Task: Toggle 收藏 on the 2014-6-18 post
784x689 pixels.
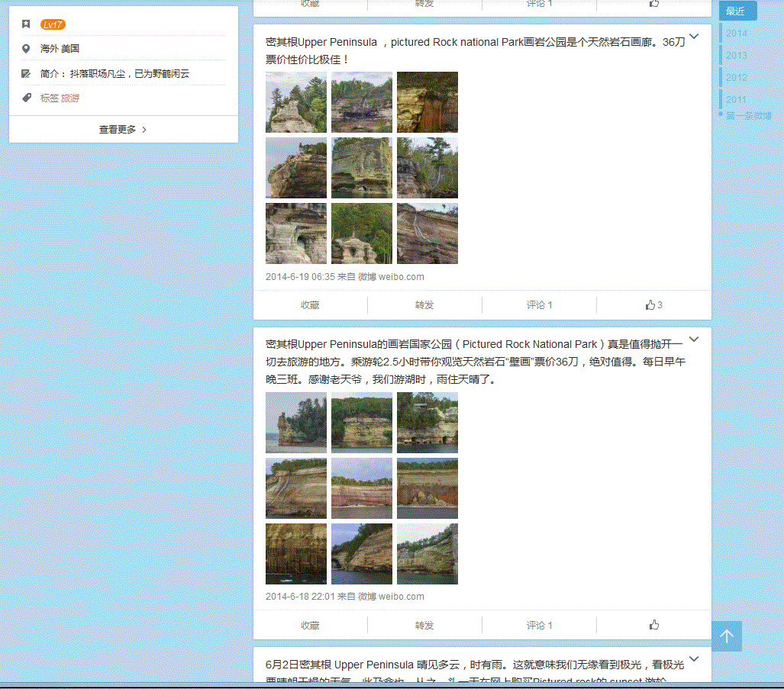Action: point(310,625)
